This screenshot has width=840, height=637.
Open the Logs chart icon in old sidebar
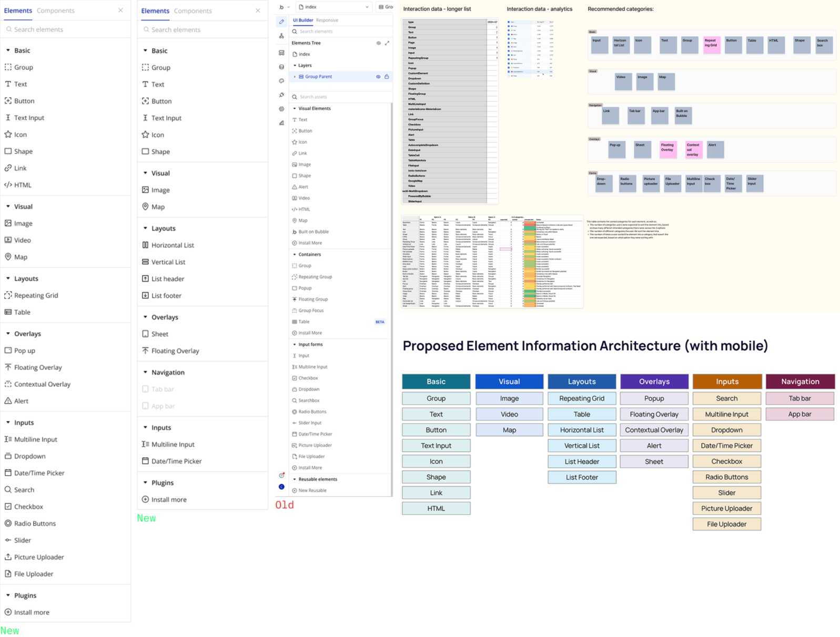pos(281,123)
